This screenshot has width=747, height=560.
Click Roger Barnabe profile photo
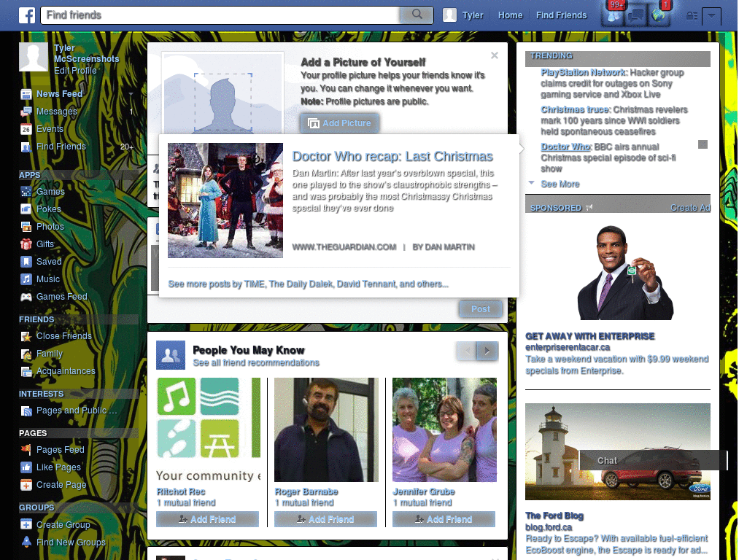click(x=326, y=430)
